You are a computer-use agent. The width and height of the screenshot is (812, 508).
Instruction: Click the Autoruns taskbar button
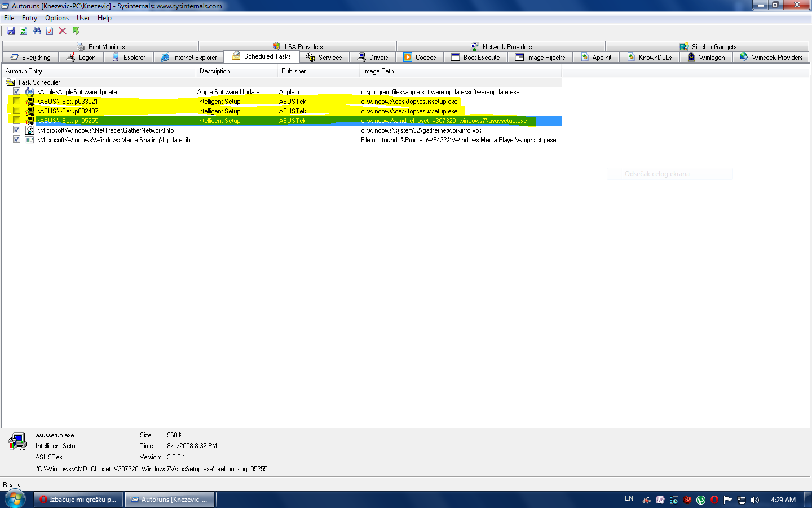tap(170, 500)
